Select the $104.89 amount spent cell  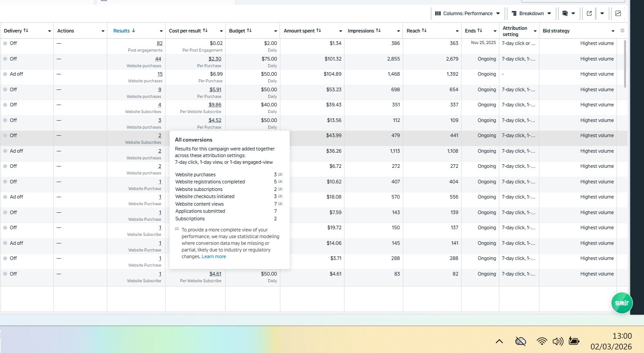312,77
